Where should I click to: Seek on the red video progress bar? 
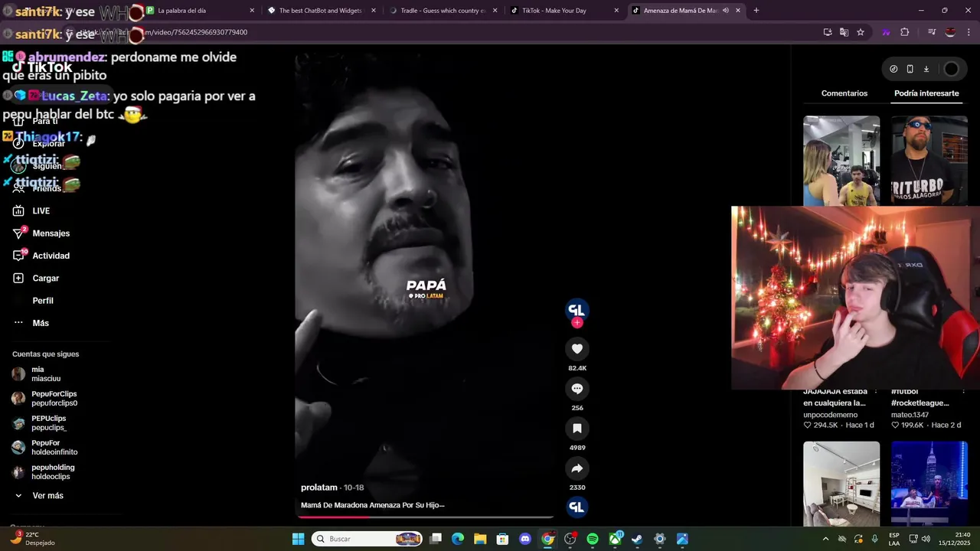[425, 517]
